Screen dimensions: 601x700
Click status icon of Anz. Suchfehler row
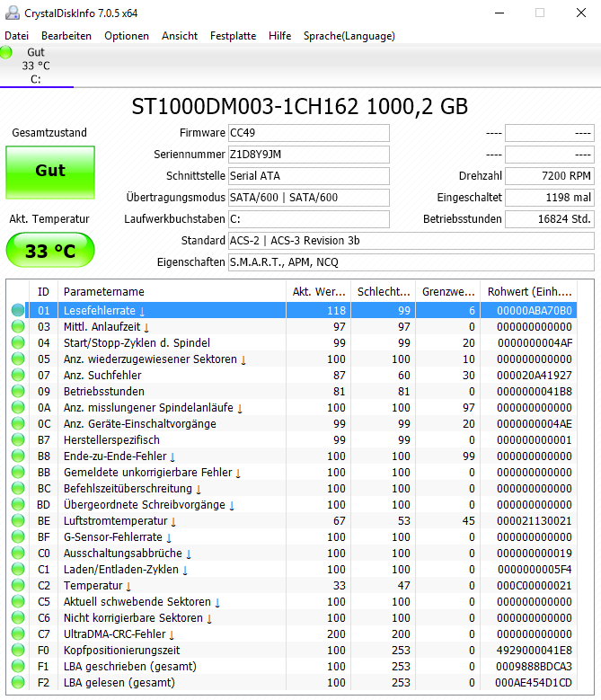tap(18, 375)
